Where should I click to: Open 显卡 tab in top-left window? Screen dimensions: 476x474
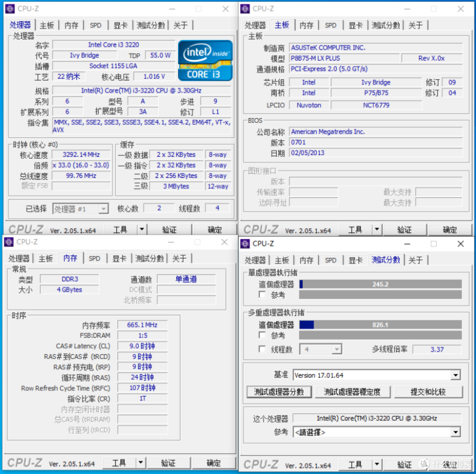120,25
